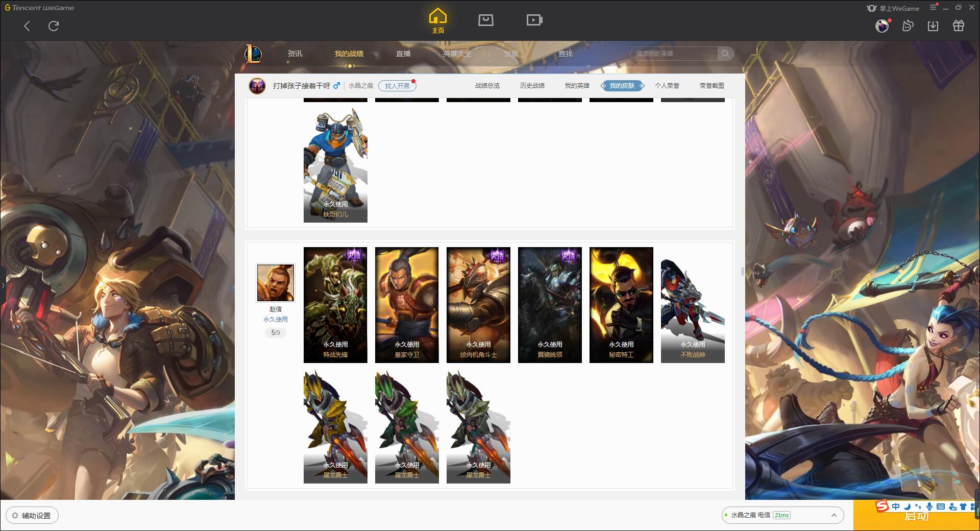Open the 发现 discover tab
This screenshot has height=531, width=980.
tap(511, 54)
